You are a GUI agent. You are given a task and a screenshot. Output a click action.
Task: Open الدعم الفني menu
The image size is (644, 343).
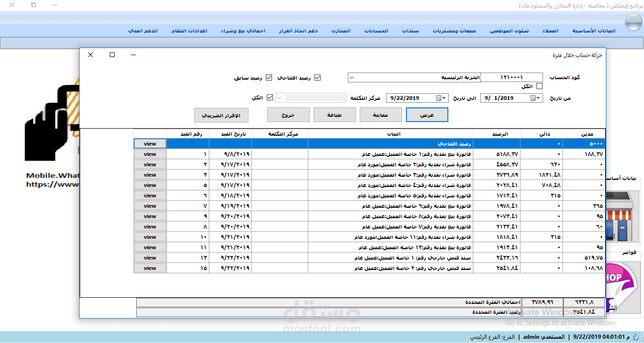pyautogui.click(x=143, y=31)
